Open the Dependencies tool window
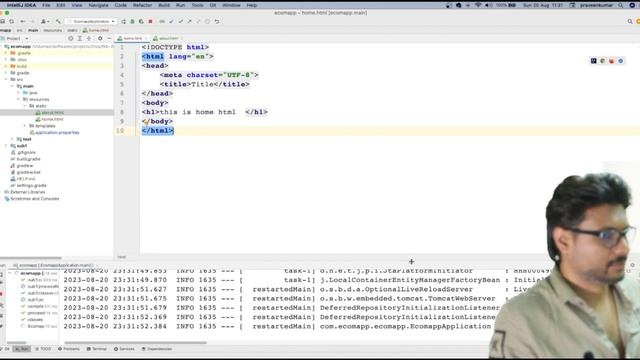 click(157, 349)
